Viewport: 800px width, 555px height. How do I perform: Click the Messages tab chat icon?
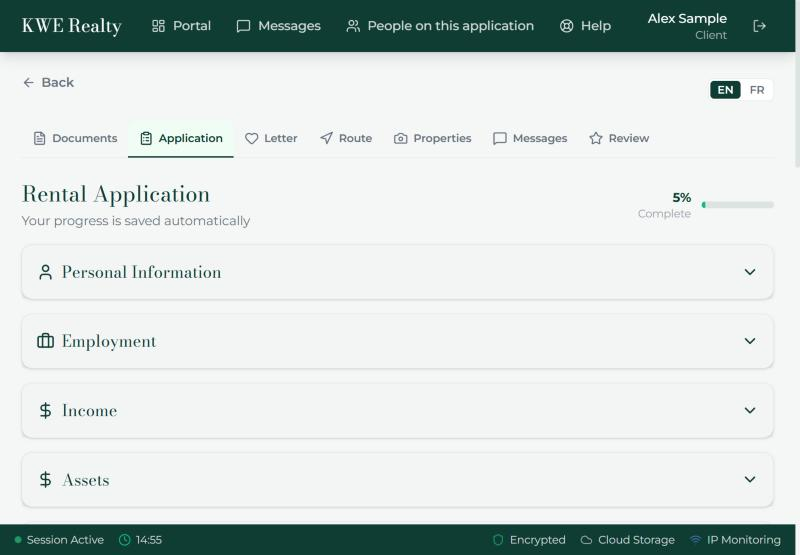click(x=500, y=138)
